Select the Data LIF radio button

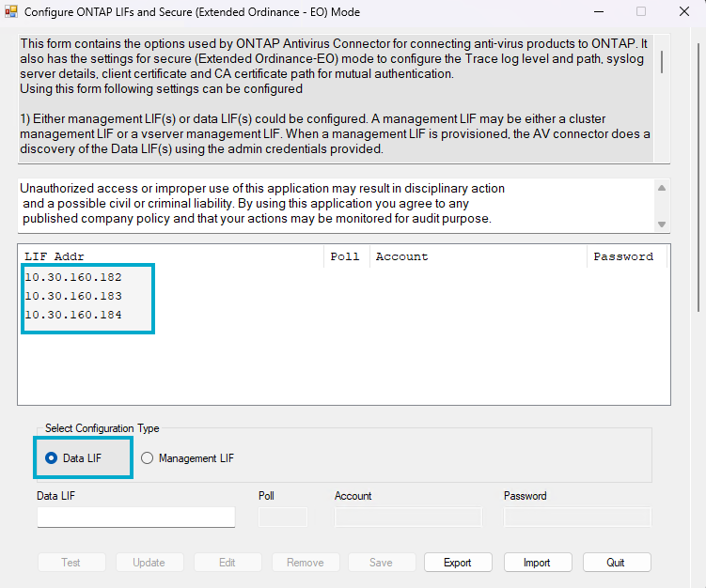pos(52,458)
